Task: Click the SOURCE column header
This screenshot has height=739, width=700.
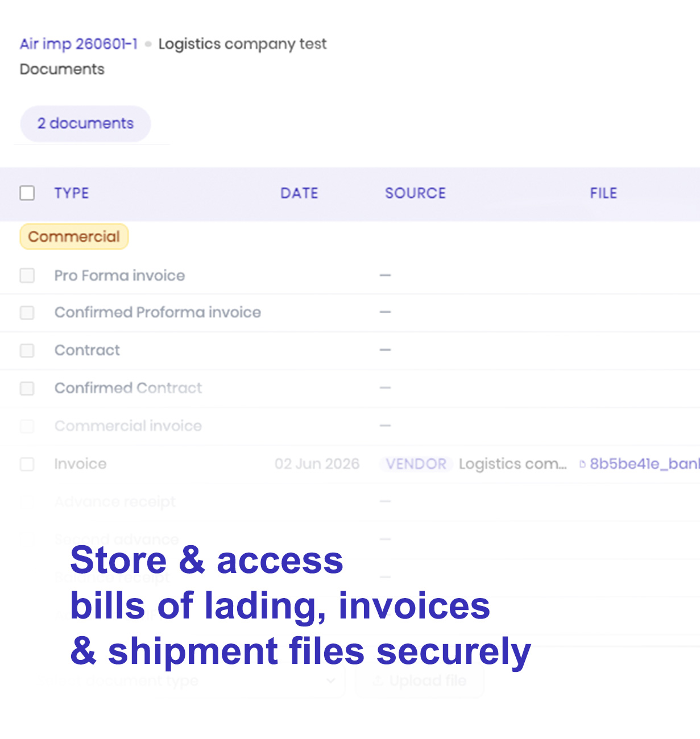Action: point(415,193)
